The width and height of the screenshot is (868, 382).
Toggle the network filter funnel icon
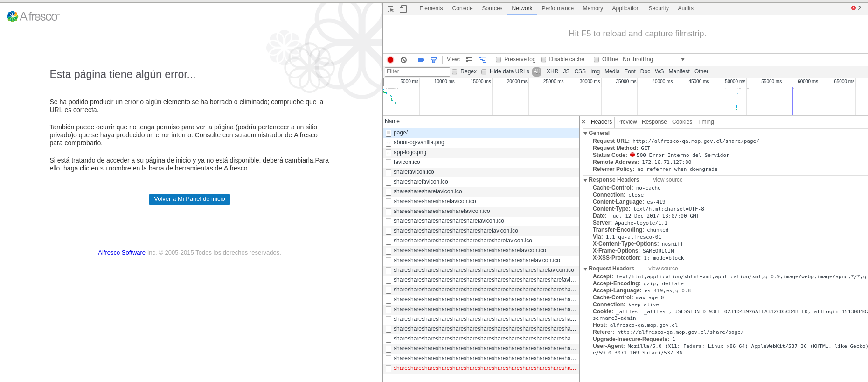(434, 60)
